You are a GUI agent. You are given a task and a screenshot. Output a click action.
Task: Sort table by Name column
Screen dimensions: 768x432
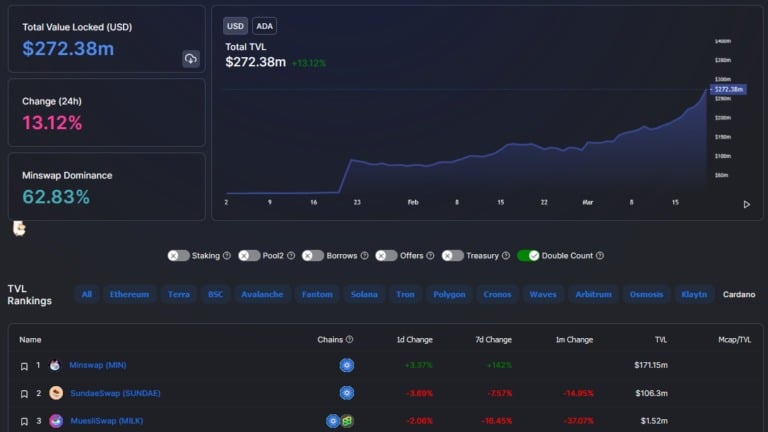tap(30, 339)
